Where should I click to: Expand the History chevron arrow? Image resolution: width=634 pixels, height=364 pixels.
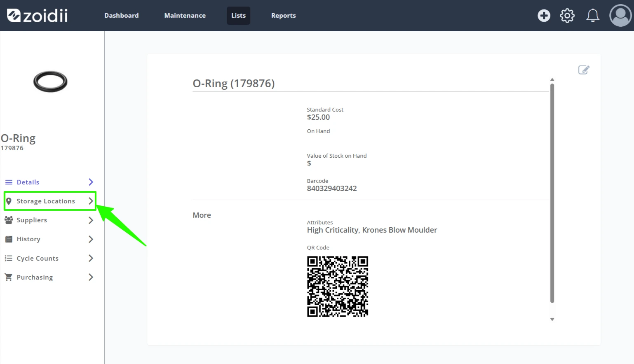pos(91,239)
